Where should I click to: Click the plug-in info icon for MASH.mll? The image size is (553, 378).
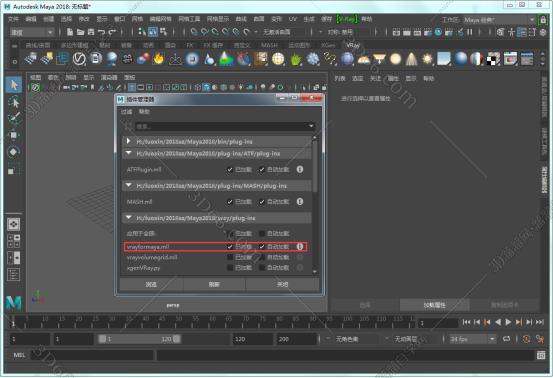tap(300, 201)
